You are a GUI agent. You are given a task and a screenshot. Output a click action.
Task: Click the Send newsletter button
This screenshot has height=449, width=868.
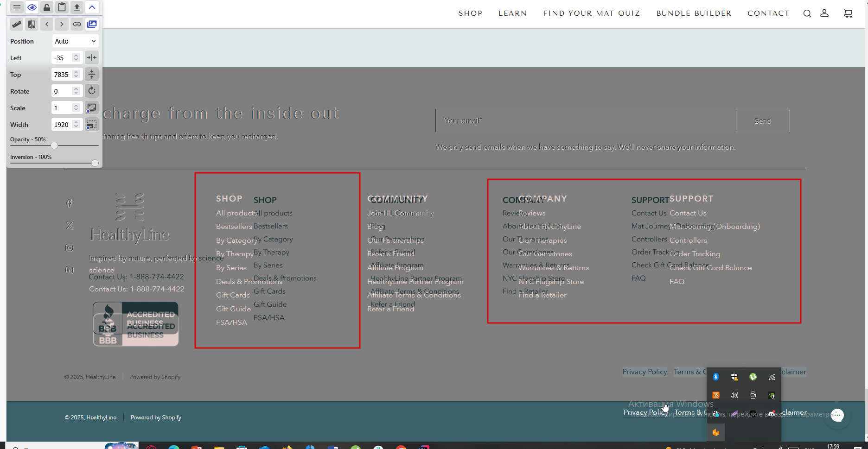[x=763, y=121]
